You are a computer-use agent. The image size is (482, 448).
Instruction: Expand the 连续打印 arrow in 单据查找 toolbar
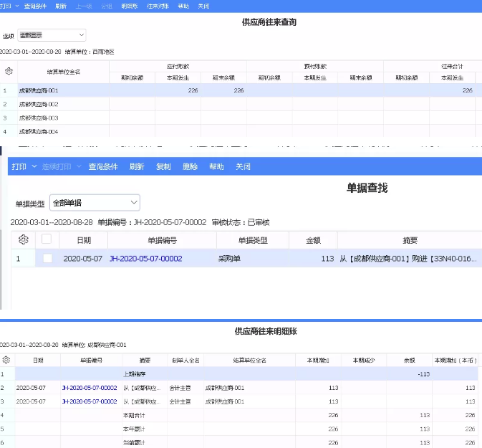79,166
